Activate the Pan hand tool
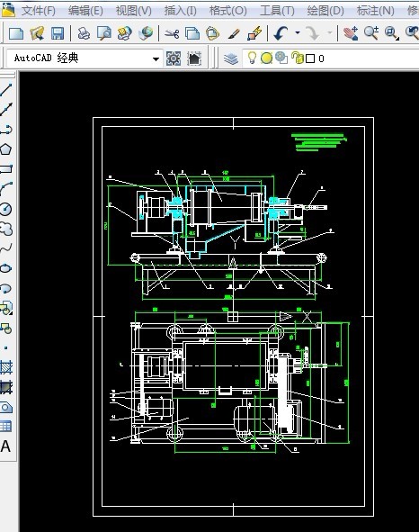419x532 pixels. pos(351,33)
